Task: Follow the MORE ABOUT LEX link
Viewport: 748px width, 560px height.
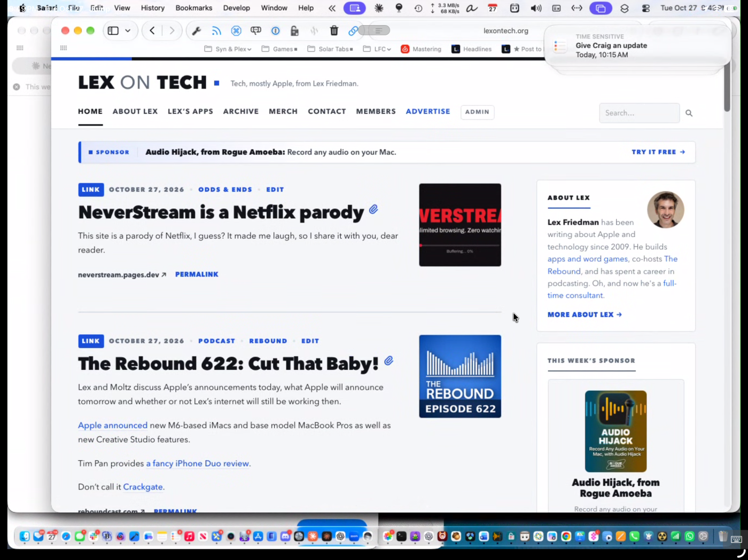Action: point(585,315)
